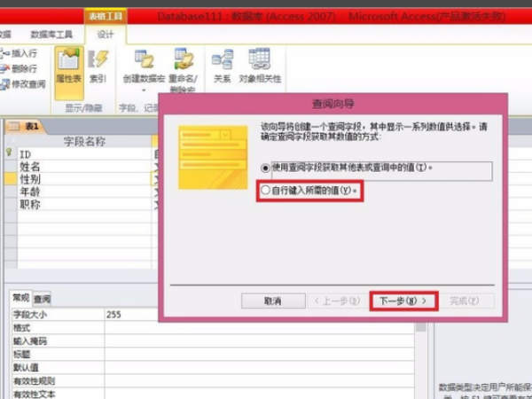Screen dimensions: 532x399
Task: Click the 属性表 property sheet icon
Action: 69,60
